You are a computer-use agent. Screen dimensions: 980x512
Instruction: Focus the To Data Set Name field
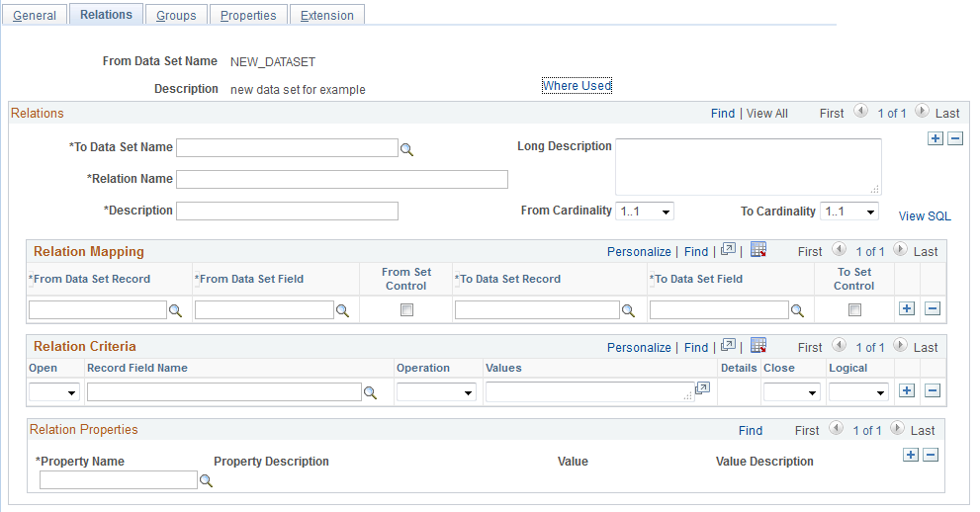coord(287,148)
